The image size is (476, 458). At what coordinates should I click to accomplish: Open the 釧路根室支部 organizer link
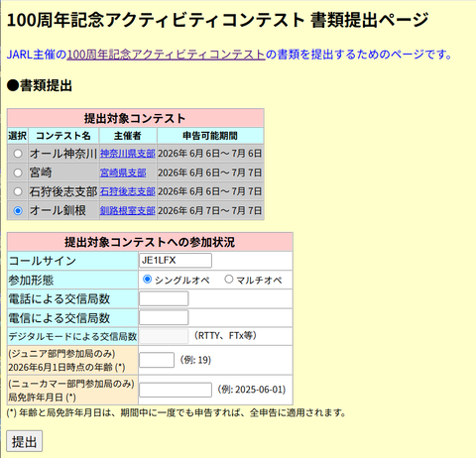pyautogui.click(x=128, y=211)
